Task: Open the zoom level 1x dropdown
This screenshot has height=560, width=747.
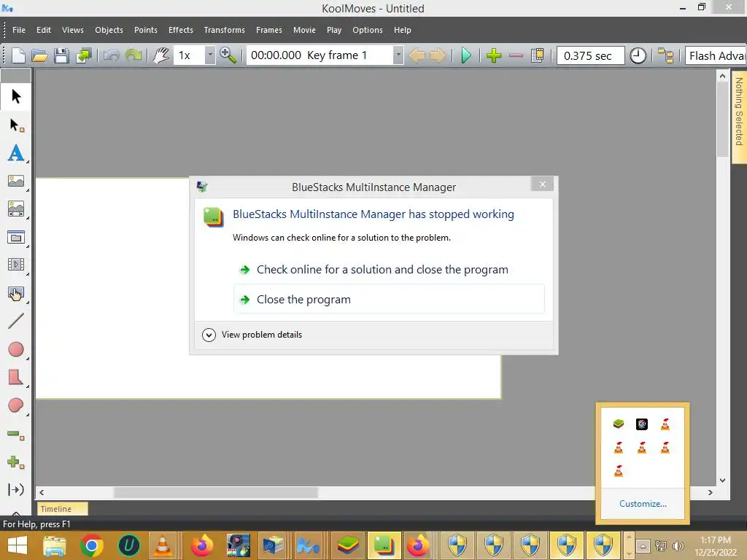Action: 210,55
